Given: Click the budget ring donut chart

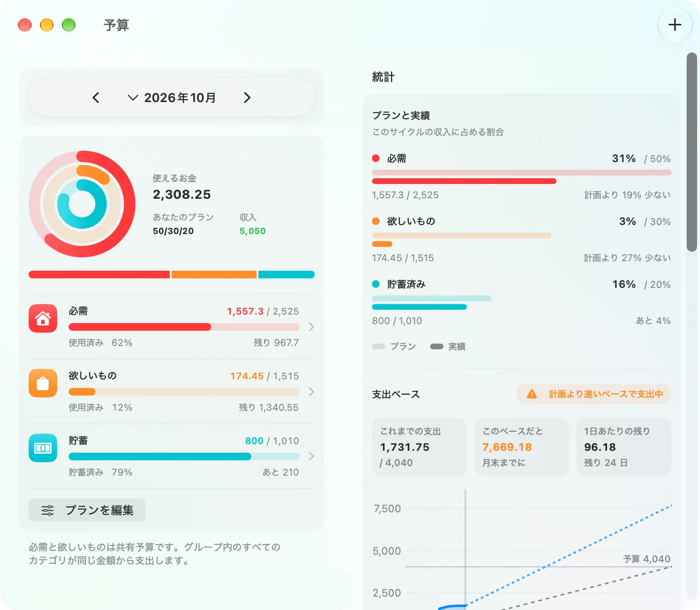Looking at the screenshot, I should point(82,204).
